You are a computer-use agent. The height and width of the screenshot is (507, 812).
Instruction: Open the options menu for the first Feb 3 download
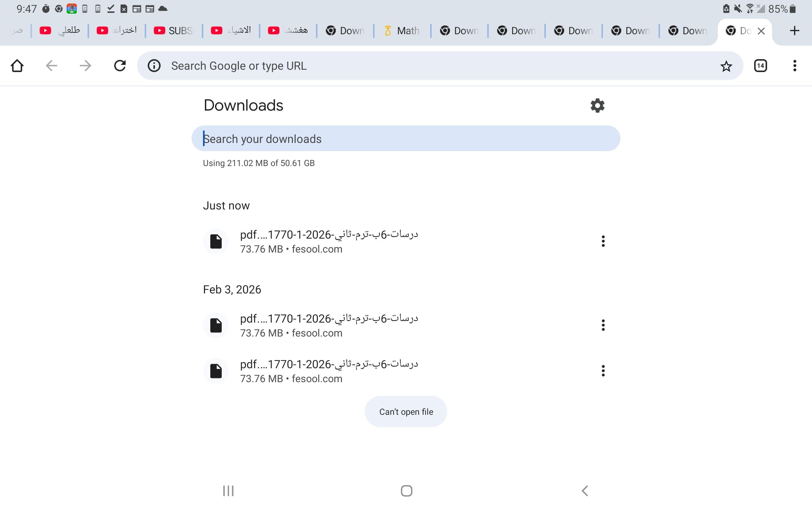603,325
